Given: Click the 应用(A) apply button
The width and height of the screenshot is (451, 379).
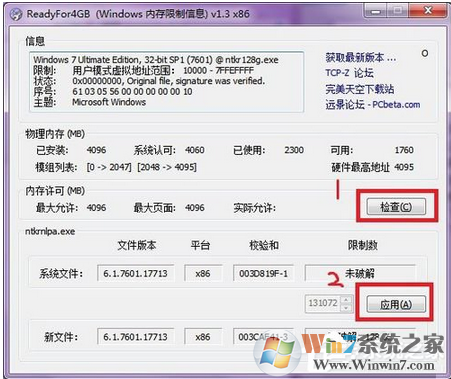Looking at the screenshot, I should [396, 304].
